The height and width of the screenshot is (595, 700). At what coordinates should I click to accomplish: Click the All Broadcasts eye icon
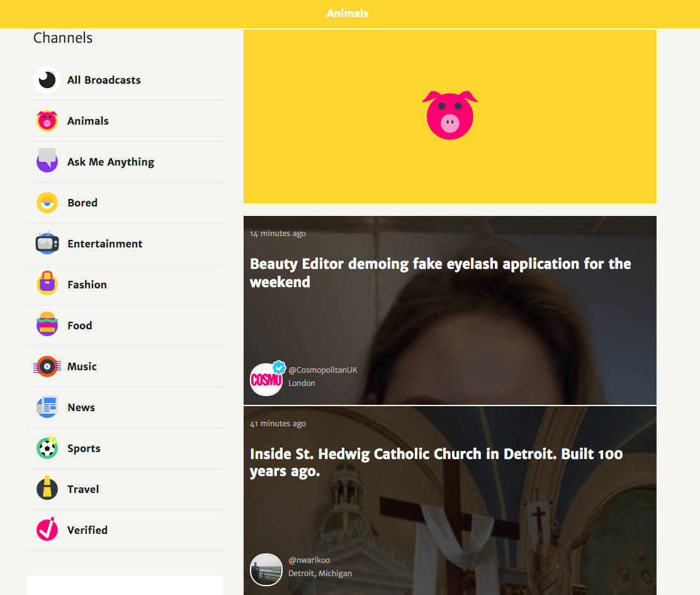tap(47, 80)
